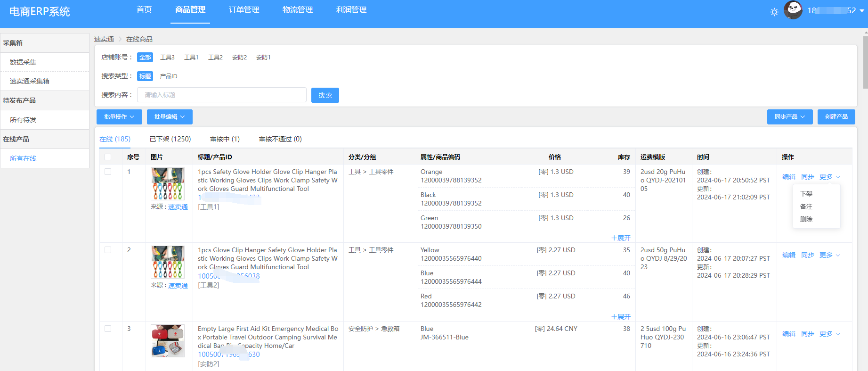Toggle the sun theme icon

[774, 12]
